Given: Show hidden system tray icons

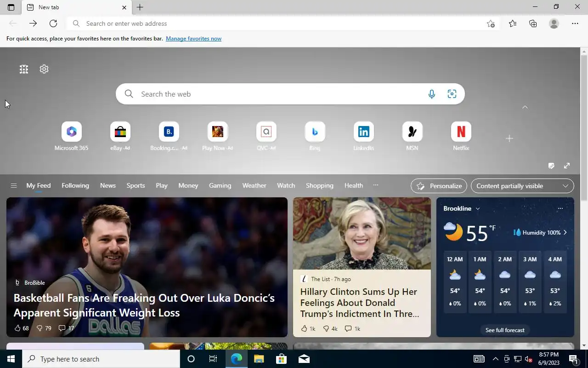Looking at the screenshot, I should 496,359.
